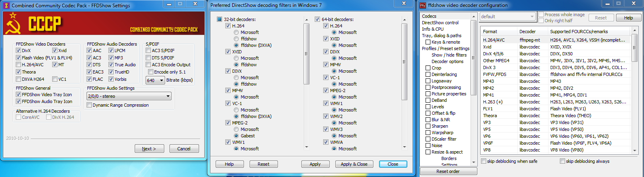Enable the AC3 Encode Output option

tap(148, 65)
